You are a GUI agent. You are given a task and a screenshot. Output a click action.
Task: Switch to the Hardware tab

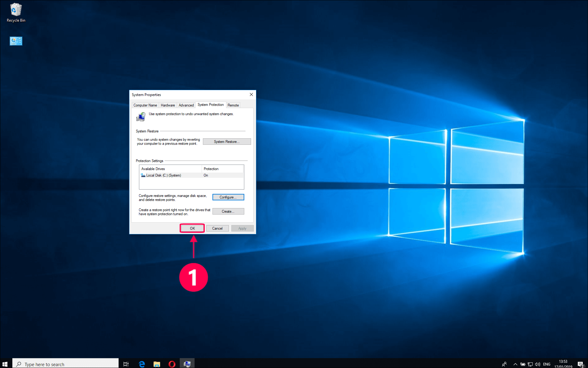pyautogui.click(x=168, y=105)
